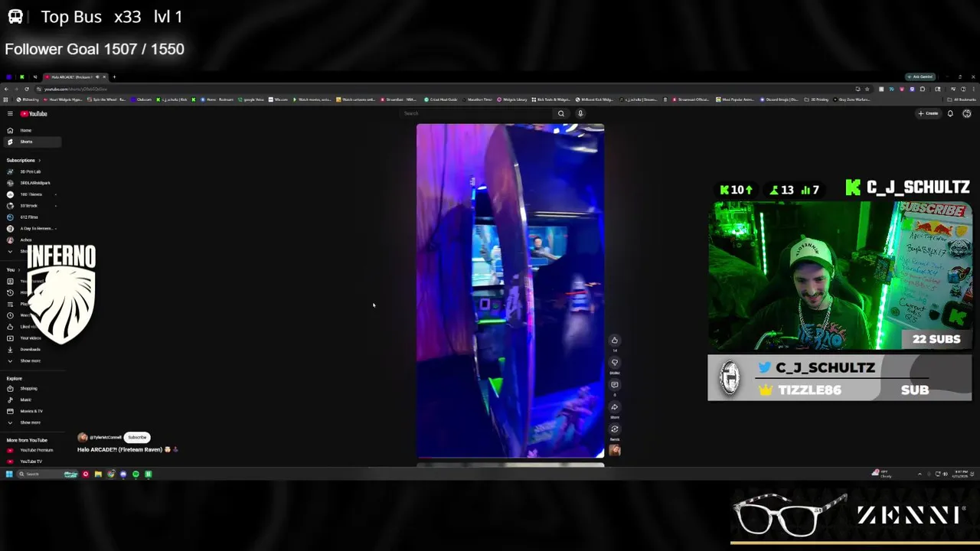Dislike the Short with thumbs down
Viewport: 980px width, 551px height.
pyautogui.click(x=614, y=362)
